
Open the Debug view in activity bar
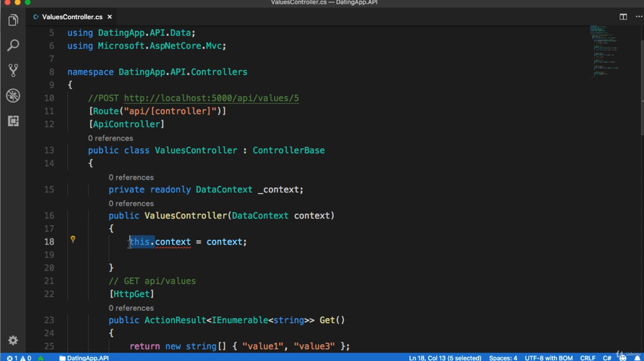13,96
